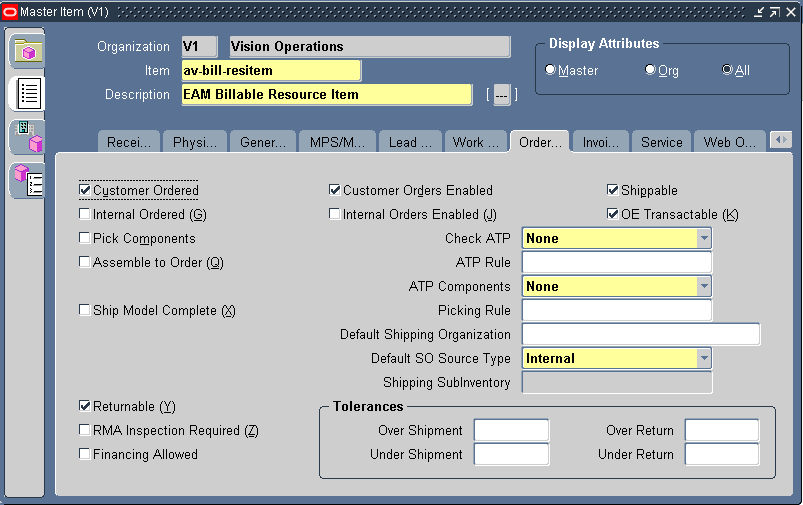The image size is (803, 505).
Task: Maximize the Master Item window
Action: coord(774,12)
